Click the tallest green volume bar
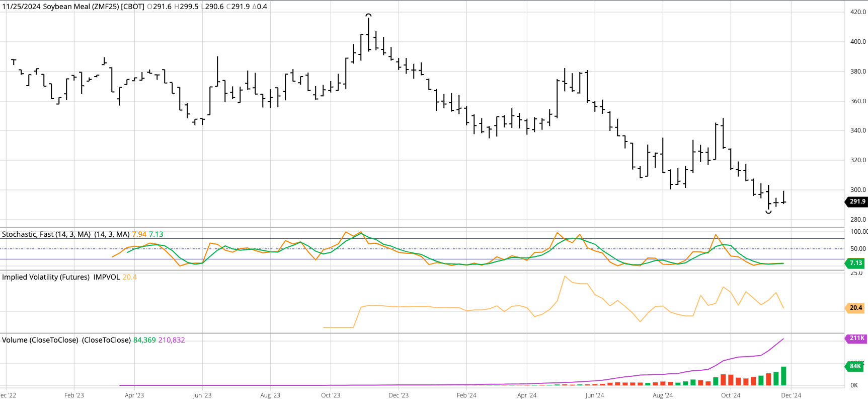 783,376
